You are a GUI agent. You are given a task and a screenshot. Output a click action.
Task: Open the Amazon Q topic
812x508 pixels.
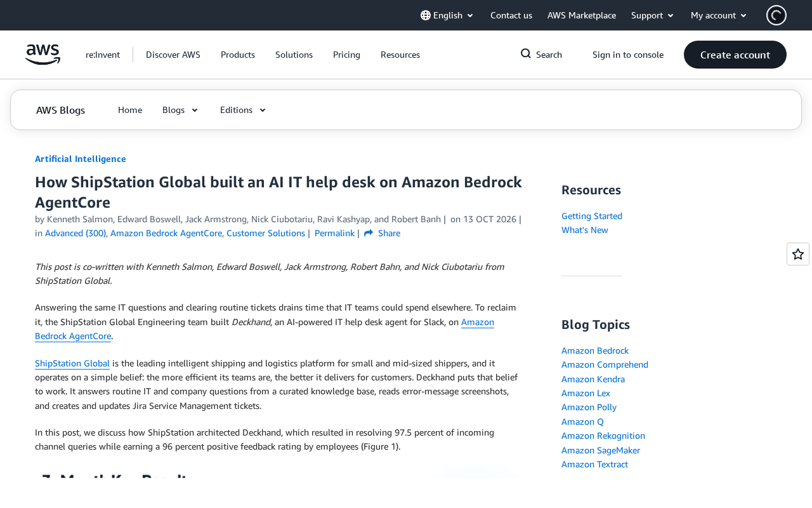[582, 422]
